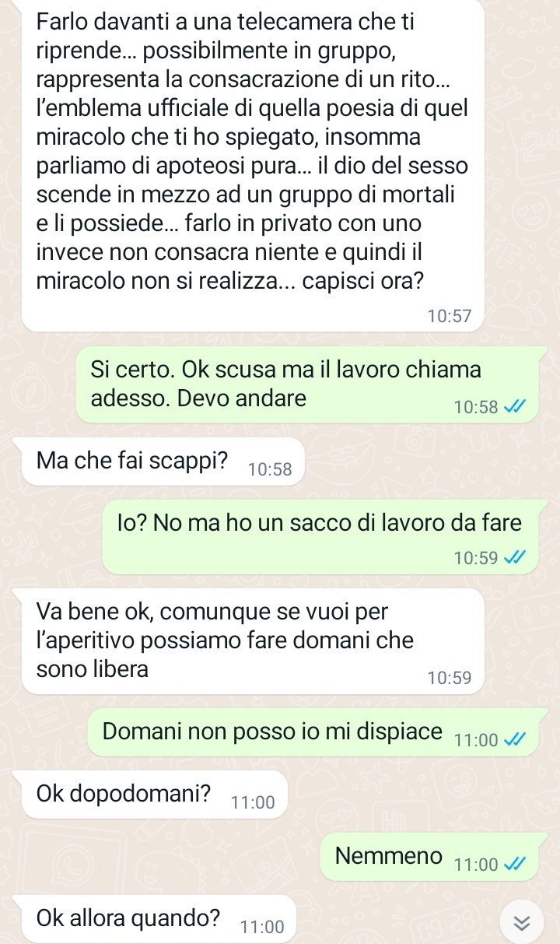Viewport: 560px width, 944px height.
Task: Tap 11:00 timestamp next to 'Ok dopodomani?'
Action: (x=253, y=802)
